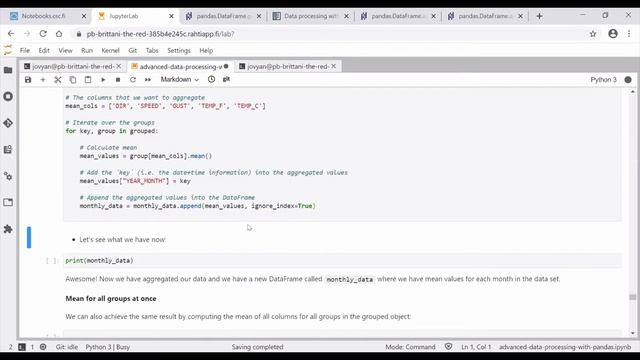640x360 pixels.
Task: Reload the browser page
Action: [x=43, y=34]
